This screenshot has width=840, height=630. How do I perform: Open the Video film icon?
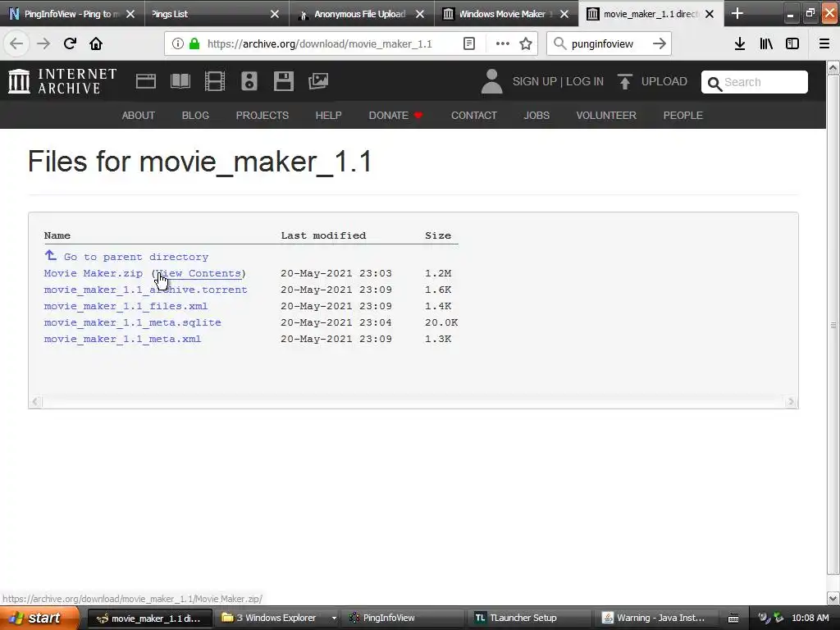click(215, 81)
